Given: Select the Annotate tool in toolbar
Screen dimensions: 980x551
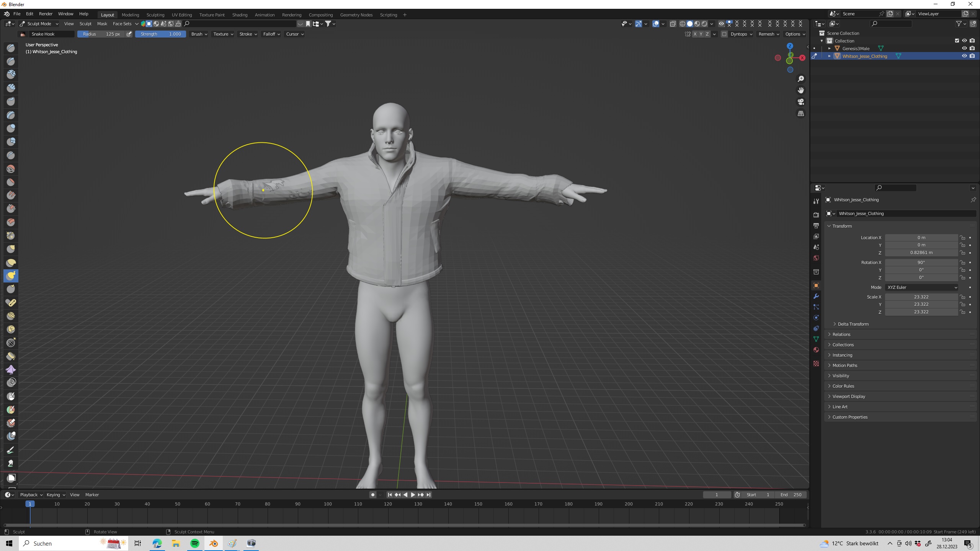Looking at the screenshot, I should coord(11,450).
